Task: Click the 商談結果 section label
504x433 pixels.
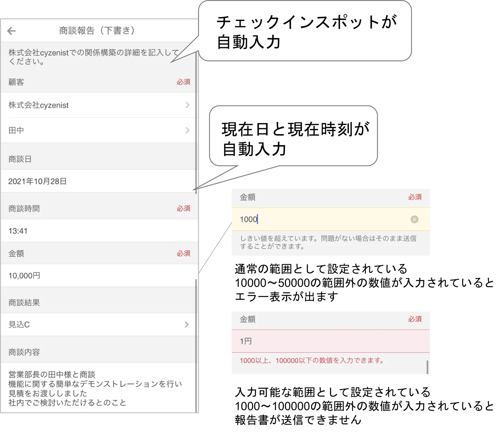Action: tap(24, 303)
